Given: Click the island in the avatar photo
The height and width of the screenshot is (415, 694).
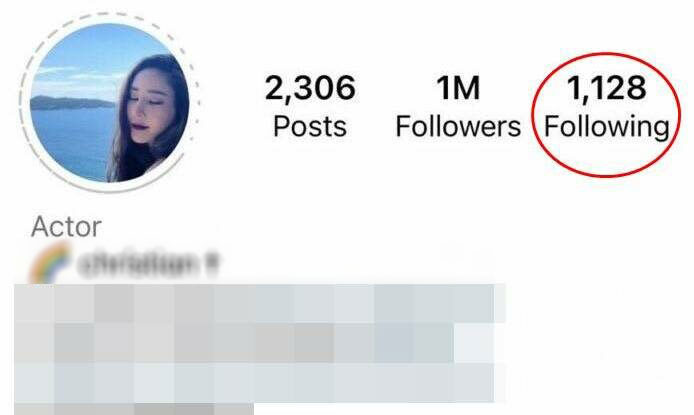Looking at the screenshot, I should [71, 103].
